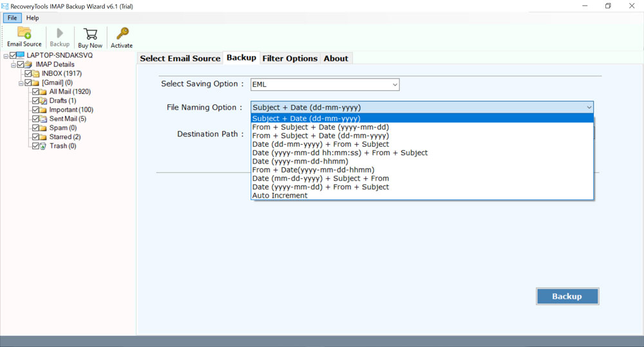Click the Spam folder icon
The width and height of the screenshot is (644, 347).
click(43, 127)
